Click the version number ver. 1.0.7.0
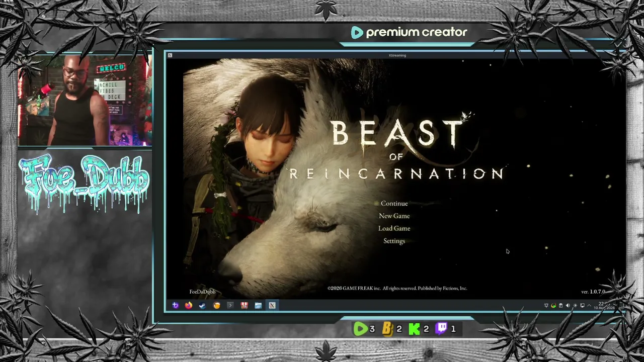The width and height of the screenshot is (644, 362). (x=593, y=292)
